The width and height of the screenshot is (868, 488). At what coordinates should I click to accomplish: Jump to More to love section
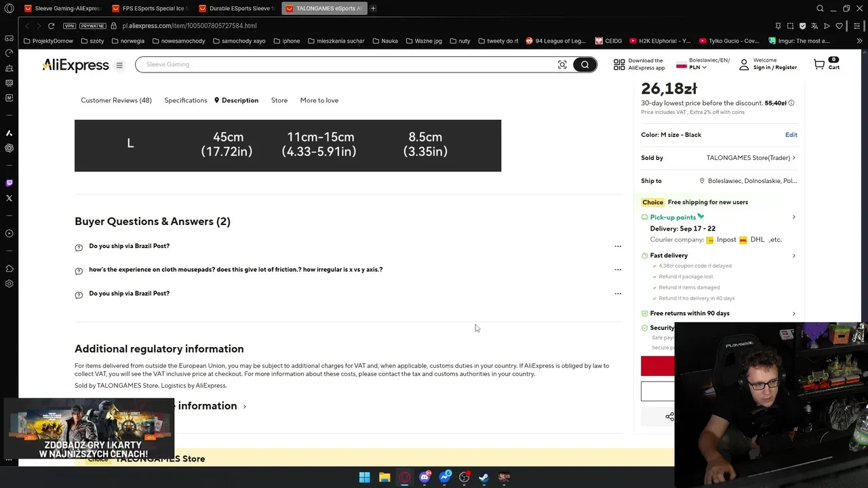pyautogui.click(x=319, y=100)
